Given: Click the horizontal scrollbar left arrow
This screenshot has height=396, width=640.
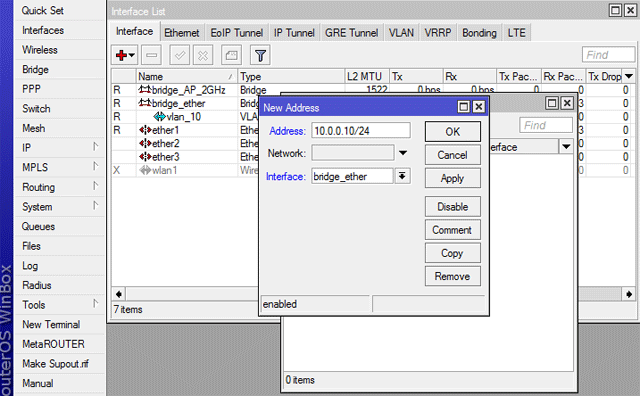Looking at the screenshot, I should 119,294.
